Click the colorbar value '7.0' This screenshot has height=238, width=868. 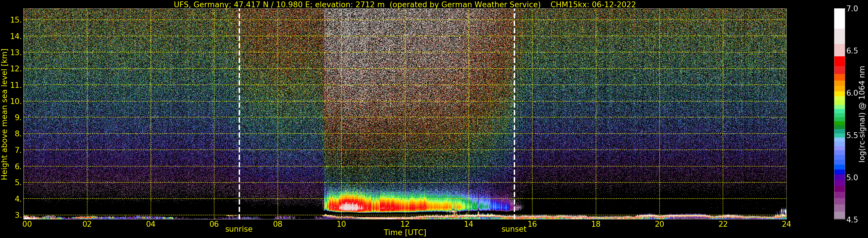[852, 9]
